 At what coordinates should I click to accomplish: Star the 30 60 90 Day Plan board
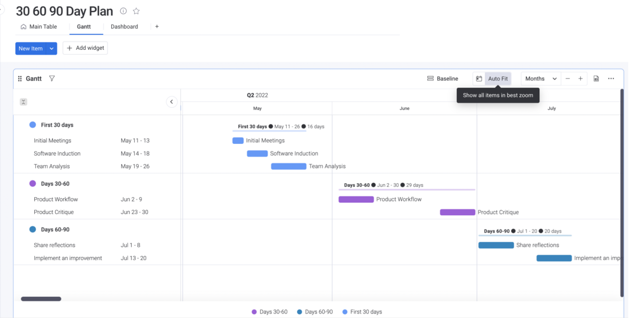pos(136,11)
